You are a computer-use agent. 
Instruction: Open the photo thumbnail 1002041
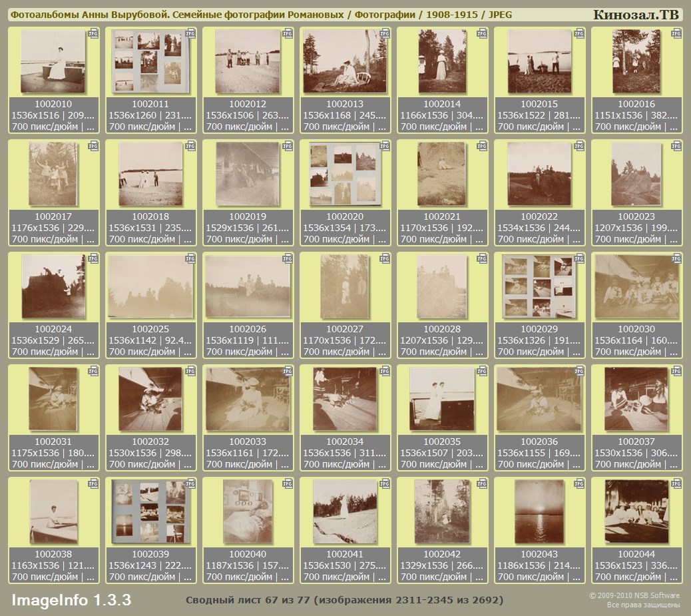click(x=345, y=511)
